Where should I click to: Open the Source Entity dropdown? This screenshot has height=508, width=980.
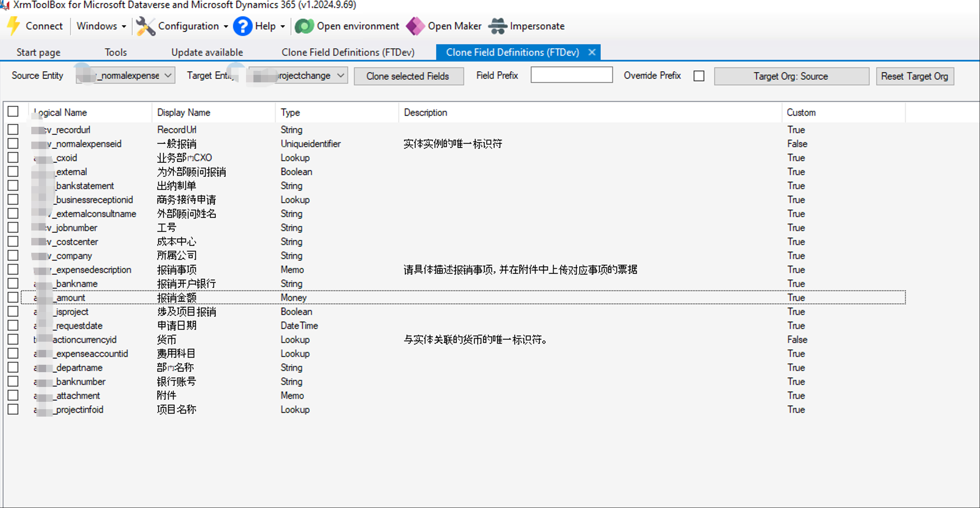pos(125,76)
